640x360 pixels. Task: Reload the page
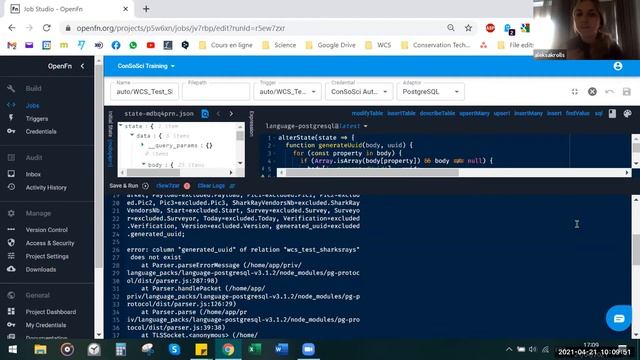[47, 28]
